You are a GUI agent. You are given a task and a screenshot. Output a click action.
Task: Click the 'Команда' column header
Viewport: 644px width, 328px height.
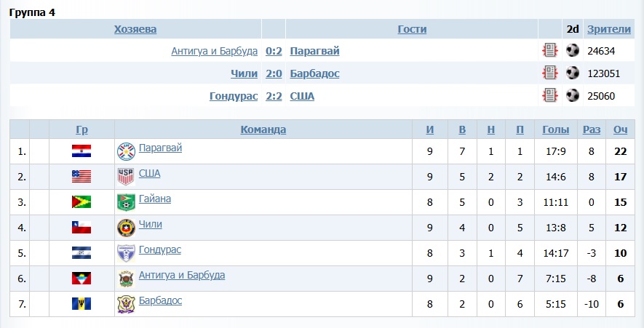click(263, 129)
